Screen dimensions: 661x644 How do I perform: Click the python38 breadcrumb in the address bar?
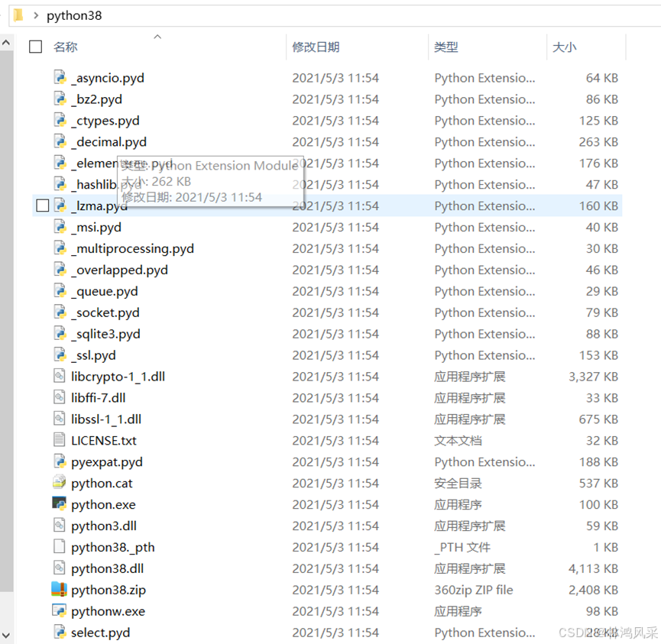pyautogui.click(x=74, y=15)
